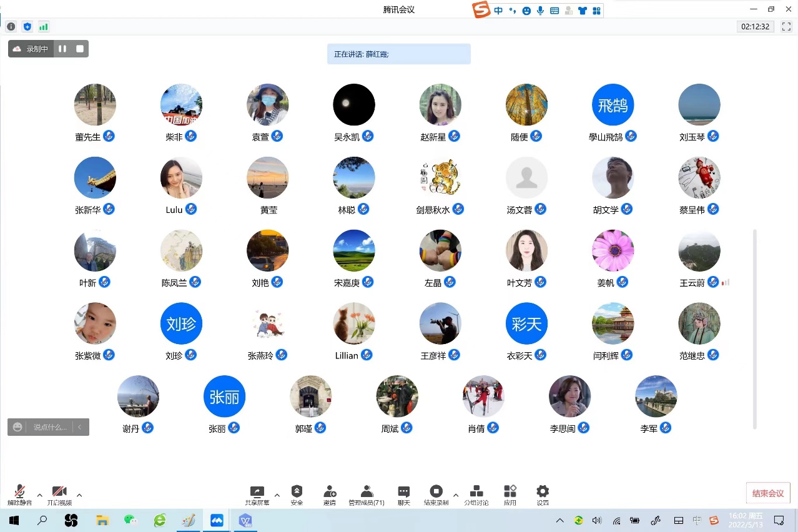Open 管理成员(71) member list
Image resolution: width=798 pixels, height=532 pixels.
pos(367,495)
